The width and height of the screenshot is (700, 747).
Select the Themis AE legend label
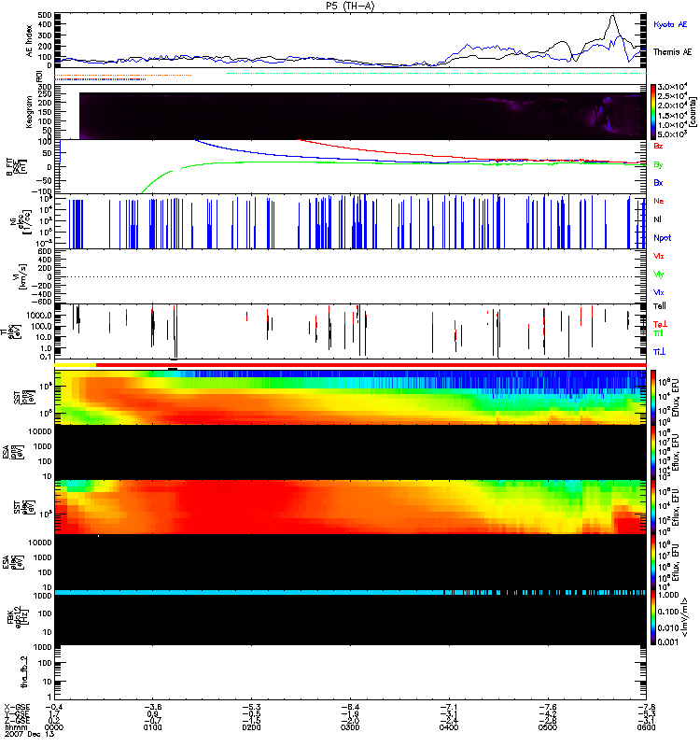(672, 52)
